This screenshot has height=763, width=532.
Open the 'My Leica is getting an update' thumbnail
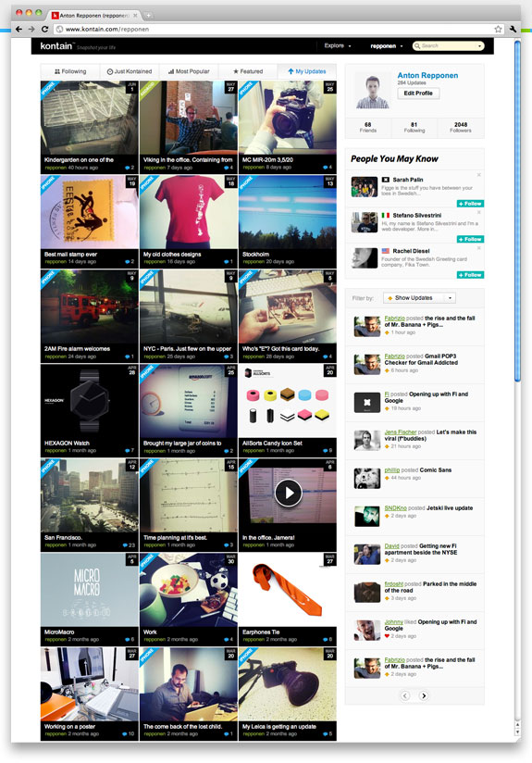click(288, 684)
